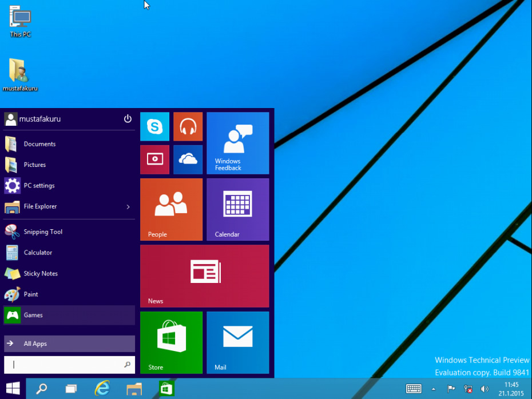Open File Explorer from the Start list
The image size is (532, 399).
click(69, 206)
